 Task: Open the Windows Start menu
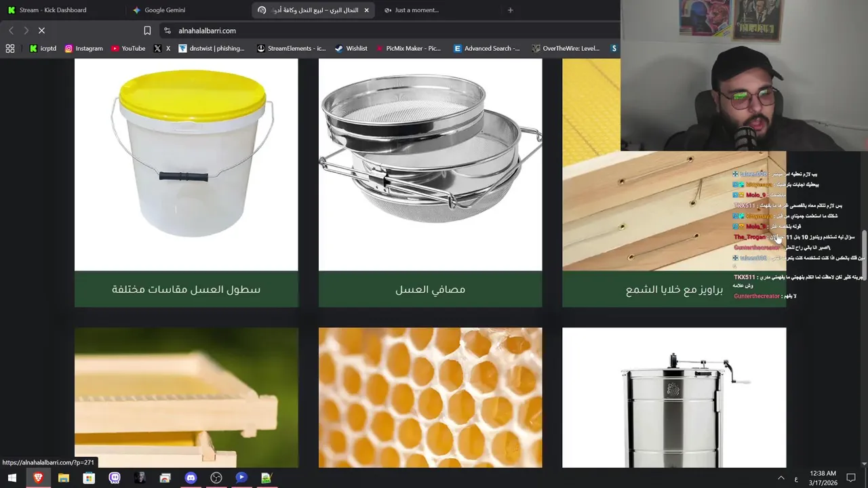point(12,478)
